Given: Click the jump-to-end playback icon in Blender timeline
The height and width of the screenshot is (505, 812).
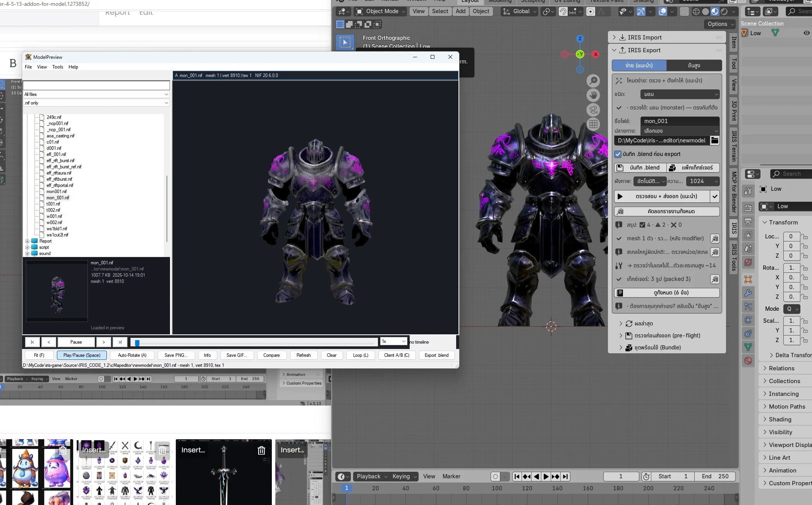Looking at the screenshot, I should [x=565, y=477].
